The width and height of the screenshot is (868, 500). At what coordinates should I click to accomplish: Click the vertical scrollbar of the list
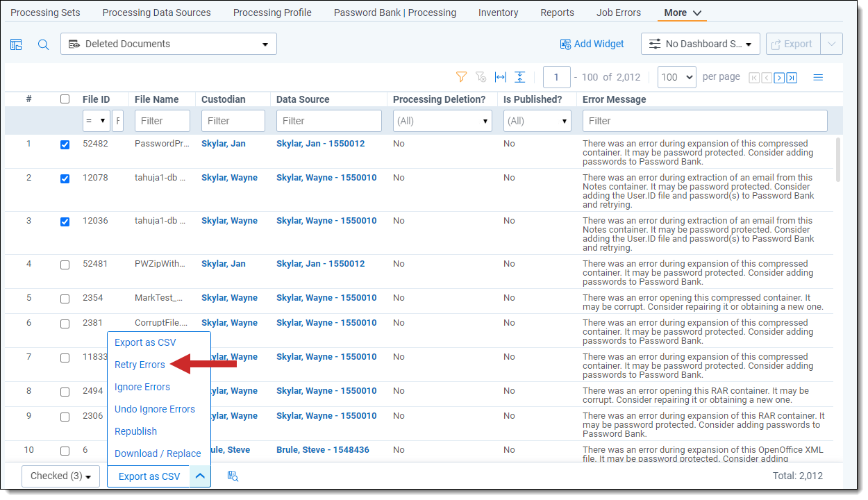click(x=839, y=160)
